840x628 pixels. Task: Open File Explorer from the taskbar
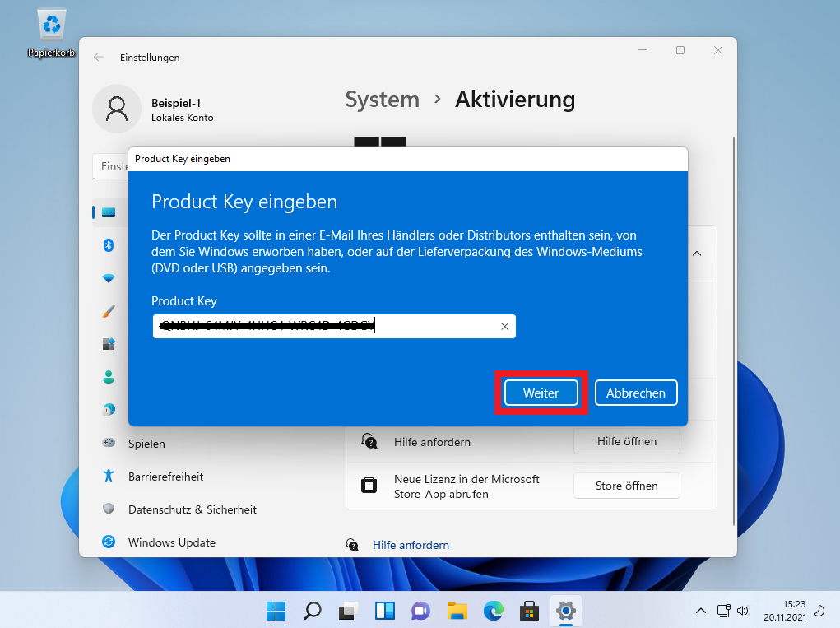click(457, 611)
